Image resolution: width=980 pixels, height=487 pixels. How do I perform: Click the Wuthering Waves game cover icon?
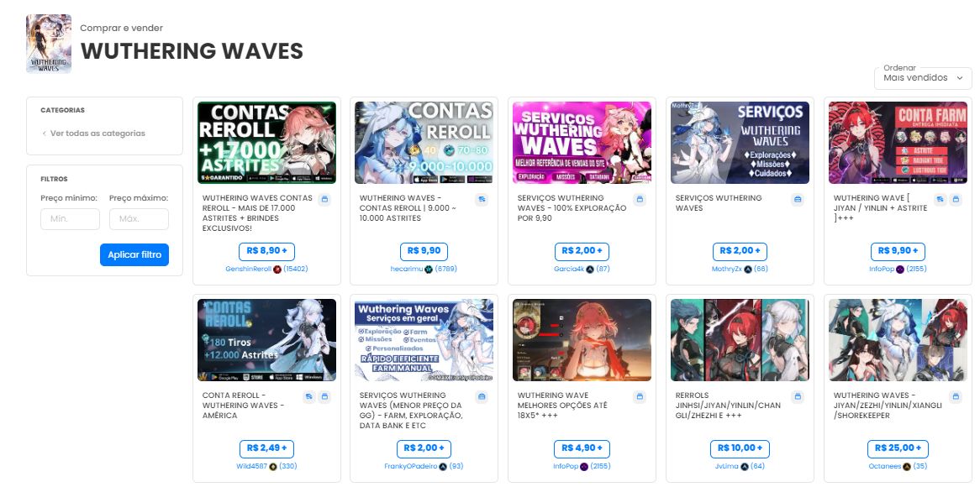pos(49,44)
